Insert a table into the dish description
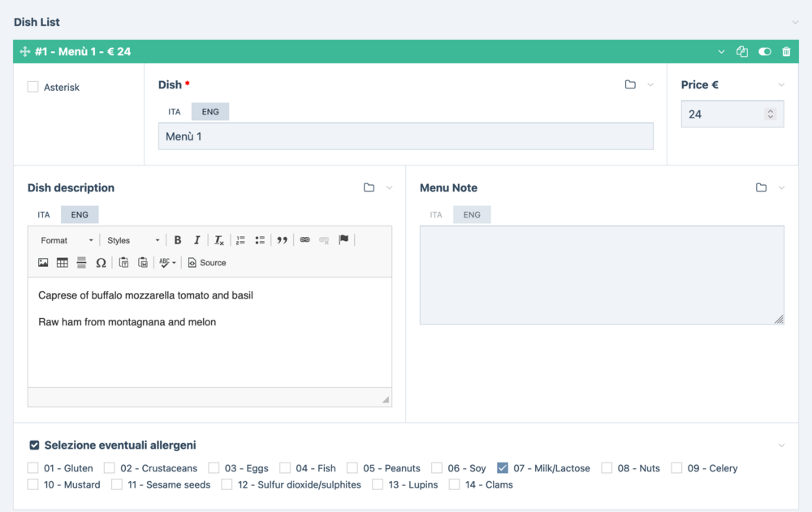812x512 pixels. tap(63, 263)
